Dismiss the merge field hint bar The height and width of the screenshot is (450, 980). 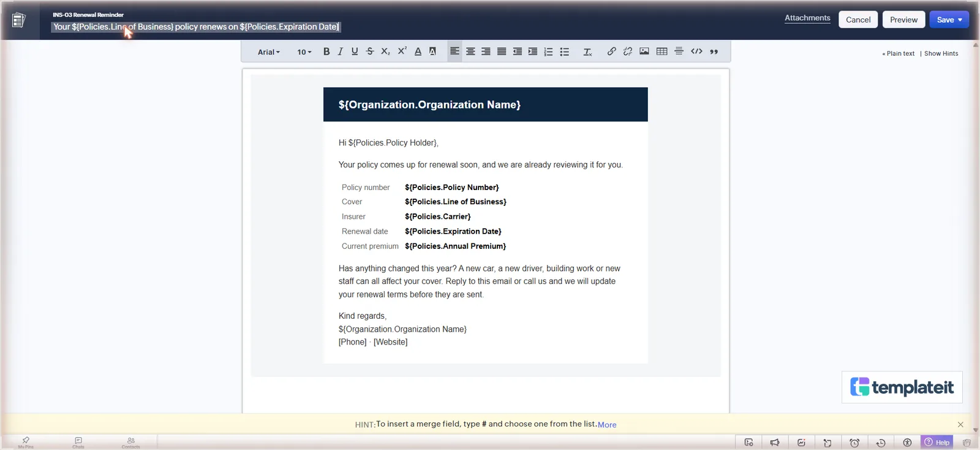[x=960, y=424]
